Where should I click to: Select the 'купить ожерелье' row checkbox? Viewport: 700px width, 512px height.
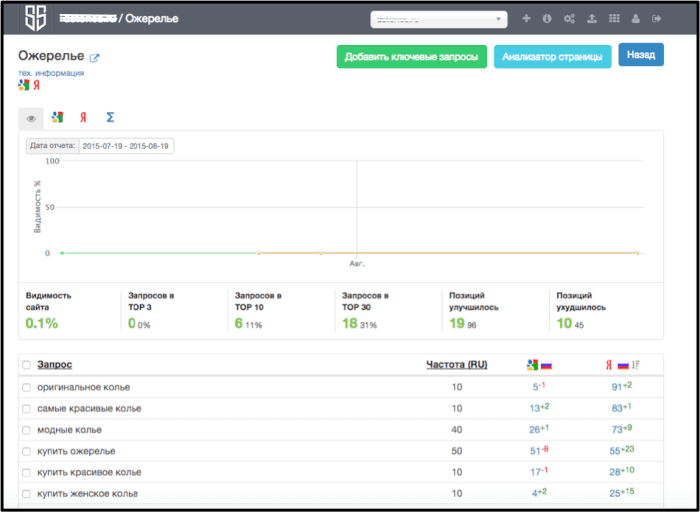pos(27,451)
